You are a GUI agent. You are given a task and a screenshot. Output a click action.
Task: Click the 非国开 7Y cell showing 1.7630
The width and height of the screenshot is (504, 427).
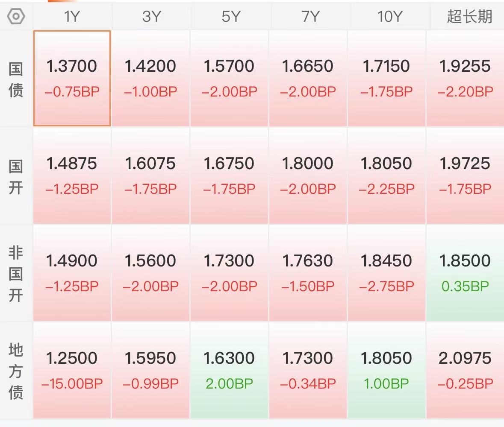point(308,273)
